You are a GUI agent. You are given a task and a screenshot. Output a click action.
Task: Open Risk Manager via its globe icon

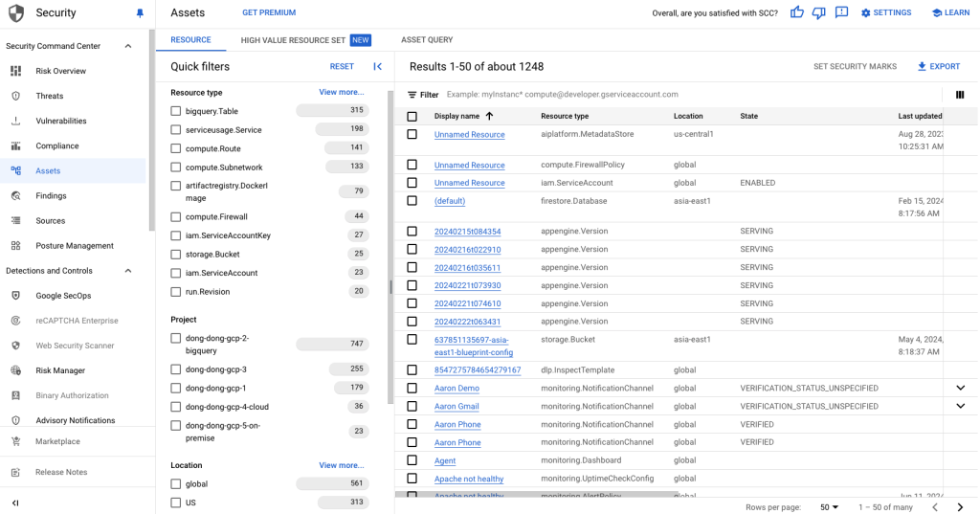[15, 370]
